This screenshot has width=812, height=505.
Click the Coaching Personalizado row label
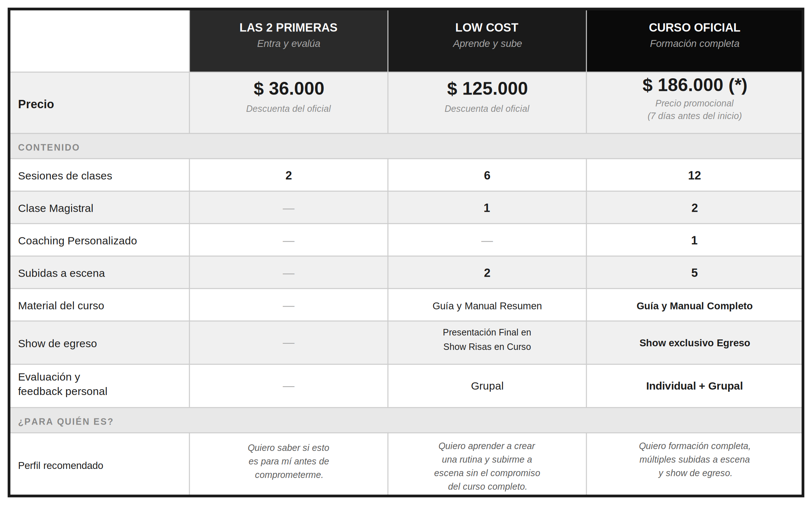point(77,241)
